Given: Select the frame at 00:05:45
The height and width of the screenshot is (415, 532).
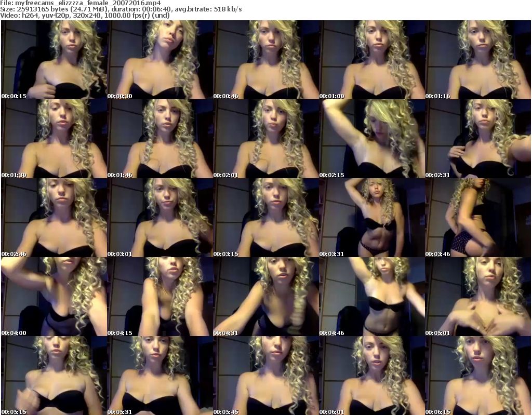Looking at the screenshot, I should click(266, 376).
